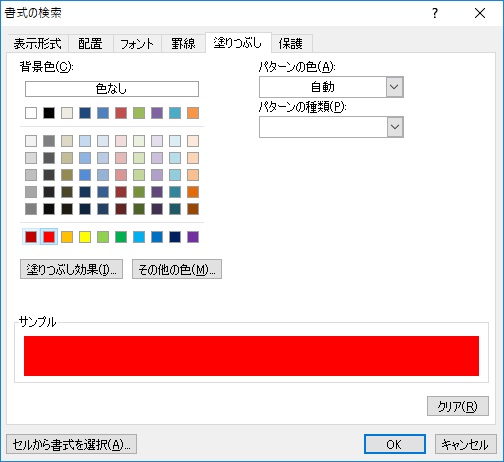Screen dimensions: 504x462
Task: Click the 自動 pattern color field
Action: coord(323,87)
